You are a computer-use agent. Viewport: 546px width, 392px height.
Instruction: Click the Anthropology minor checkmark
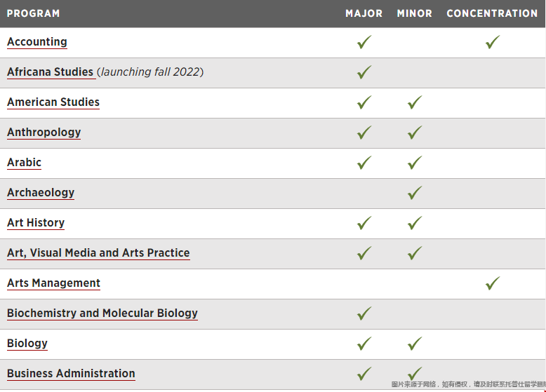pyautogui.click(x=415, y=133)
